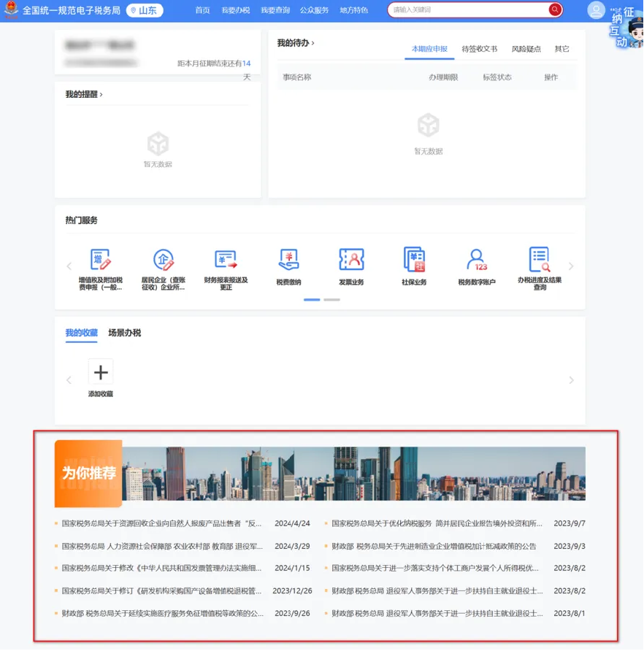The height and width of the screenshot is (651, 644).
Task: Open 我要查询 navigation menu
Action: (x=275, y=10)
